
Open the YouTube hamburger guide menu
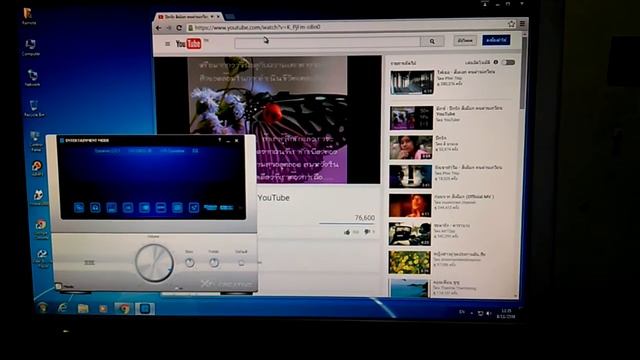167,44
